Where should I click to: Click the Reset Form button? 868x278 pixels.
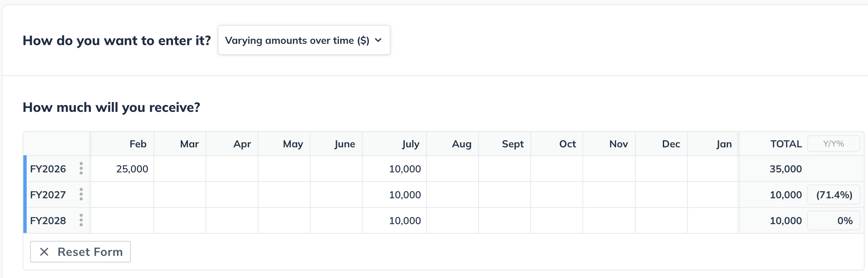(x=80, y=252)
